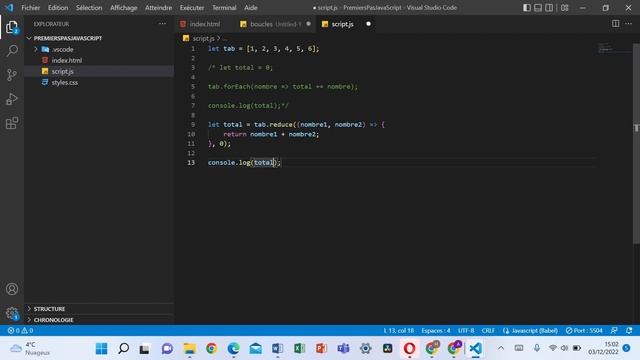The width and height of the screenshot is (640, 360).
Task: Open File Explorer from taskbar
Action: [189, 349]
